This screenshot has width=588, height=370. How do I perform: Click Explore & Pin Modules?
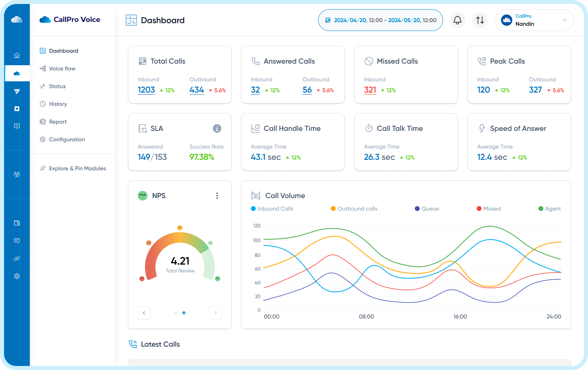pos(73,168)
